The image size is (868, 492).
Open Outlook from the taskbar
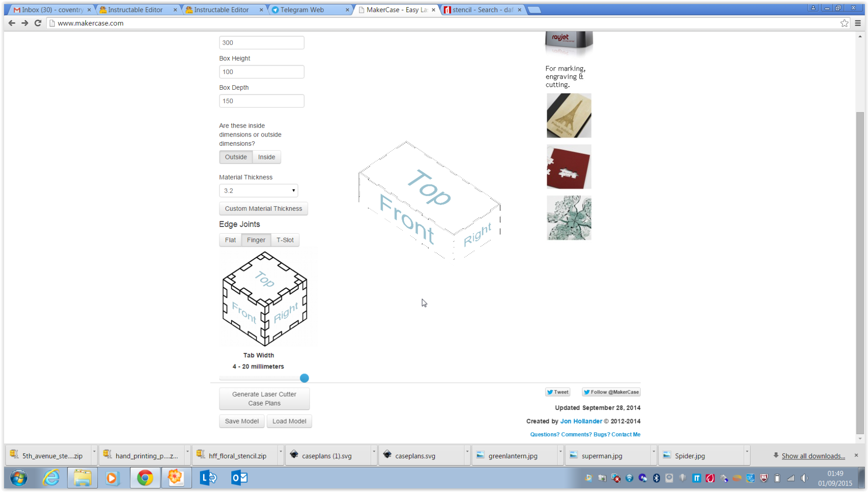(x=239, y=478)
